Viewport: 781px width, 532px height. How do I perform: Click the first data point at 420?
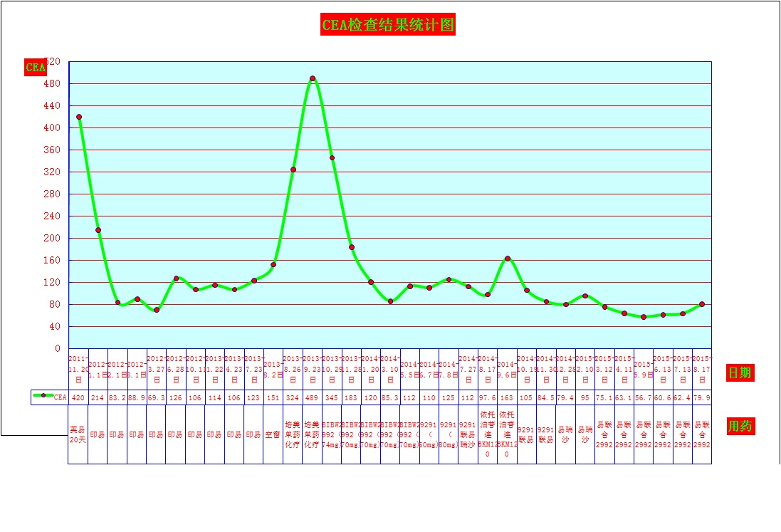point(79,117)
